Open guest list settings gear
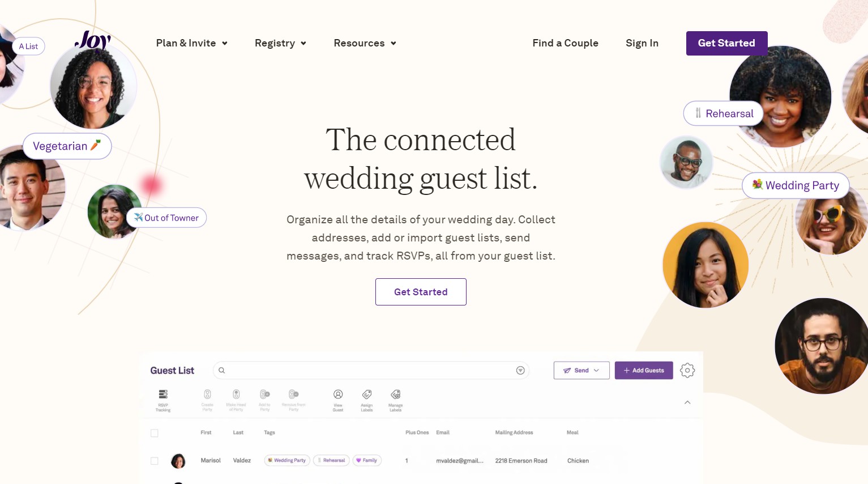Screen dimensions: 868x484 click(x=687, y=370)
